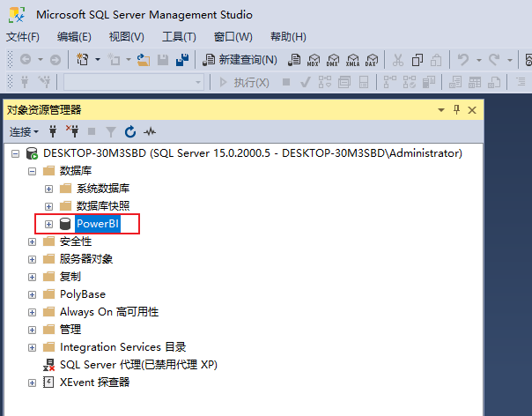Click the New Query button

[240, 60]
